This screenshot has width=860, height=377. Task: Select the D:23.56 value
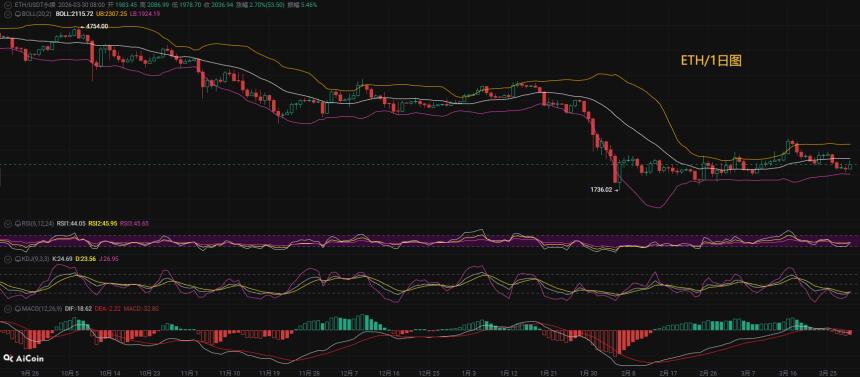click(86, 258)
